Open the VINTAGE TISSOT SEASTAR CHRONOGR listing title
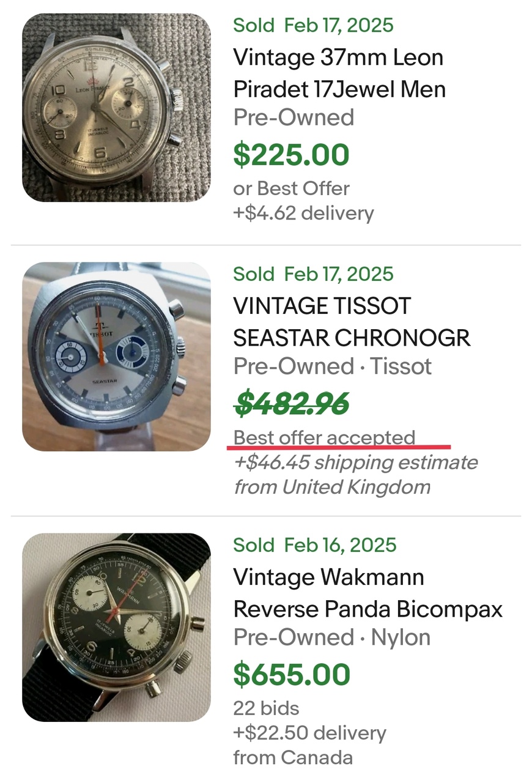Image resolution: width=532 pixels, height=783 pixels. tap(352, 322)
